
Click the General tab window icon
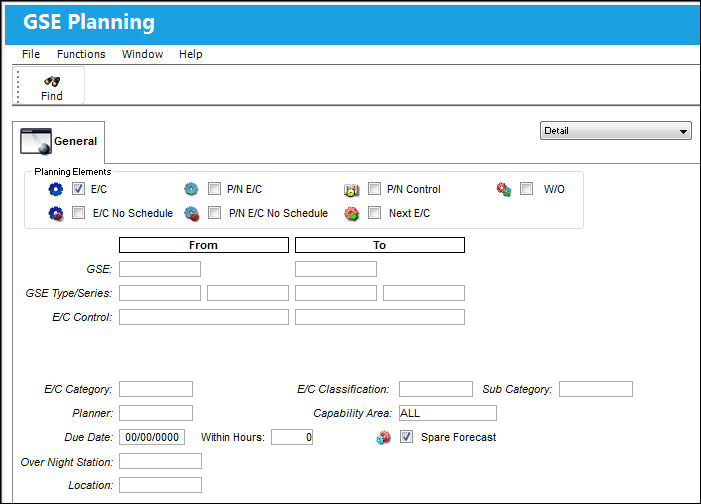point(36,141)
